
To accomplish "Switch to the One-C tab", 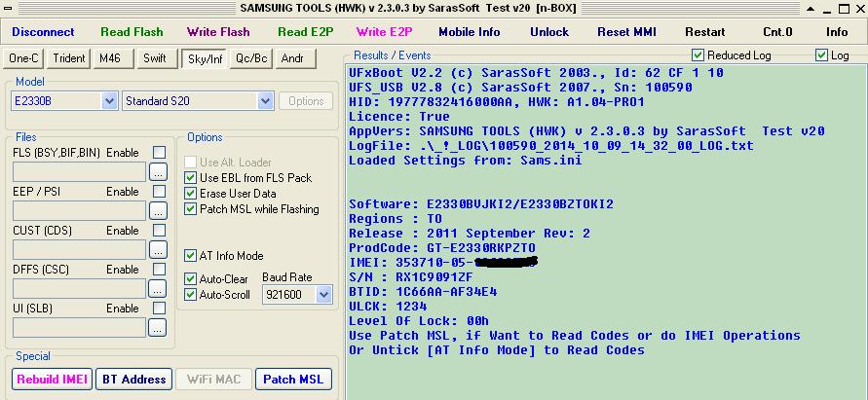I will pyautogui.click(x=23, y=58).
